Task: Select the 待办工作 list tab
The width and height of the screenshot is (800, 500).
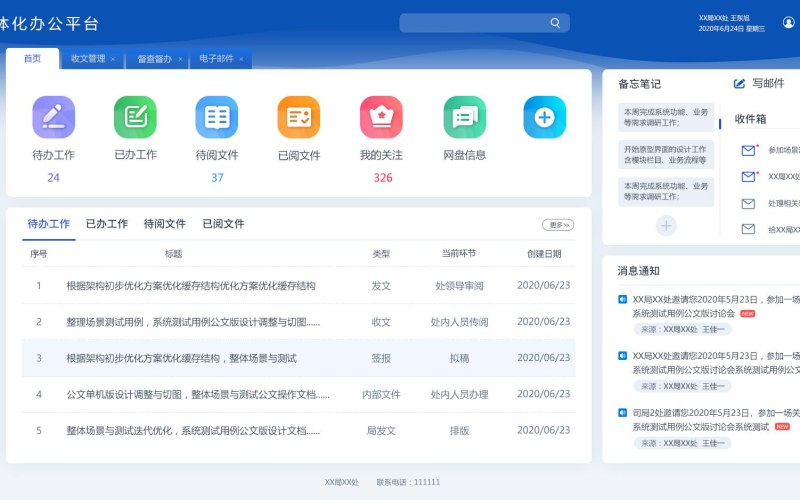Action: [x=48, y=223]
